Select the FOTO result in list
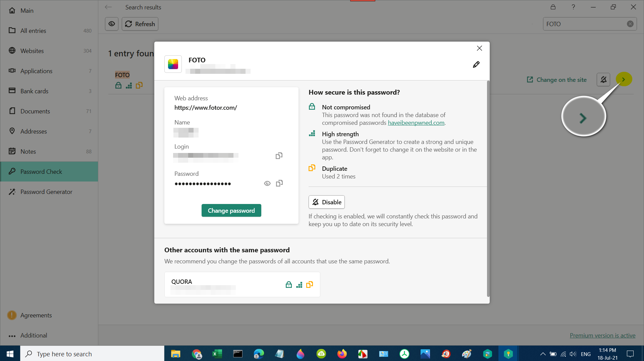This screenshot has height=361, width=644. [x=122, y=75]
